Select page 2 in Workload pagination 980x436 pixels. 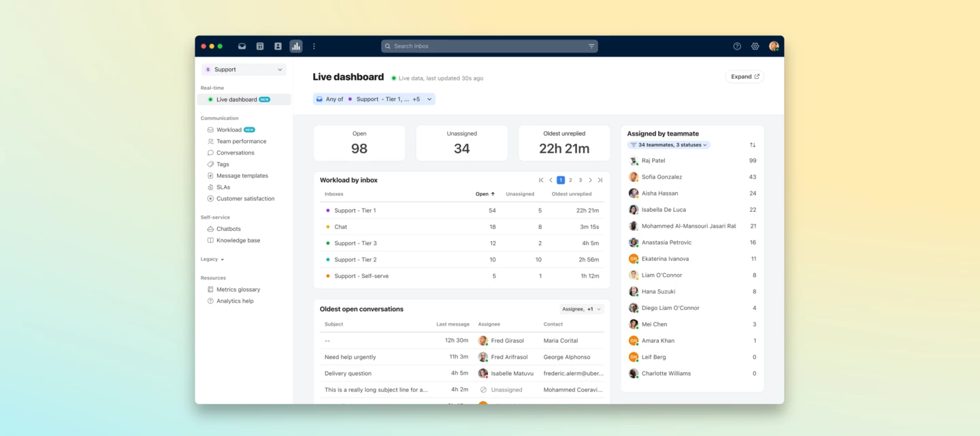(x=570, y=181)
